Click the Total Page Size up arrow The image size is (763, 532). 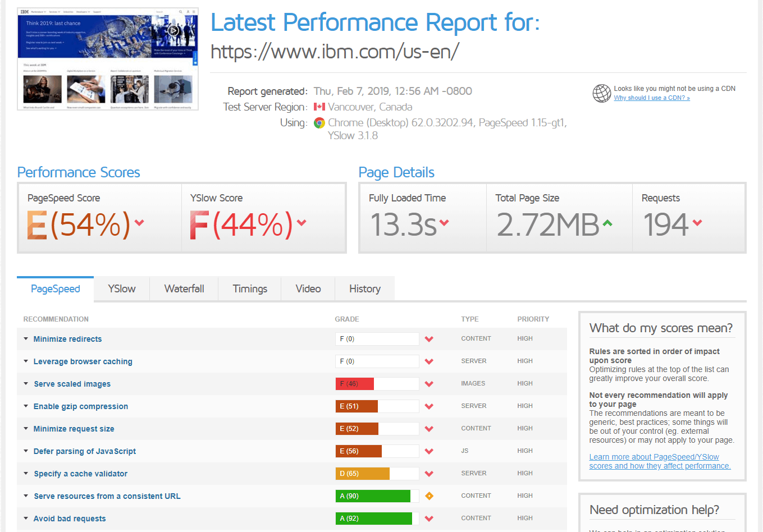coord(607,223)
